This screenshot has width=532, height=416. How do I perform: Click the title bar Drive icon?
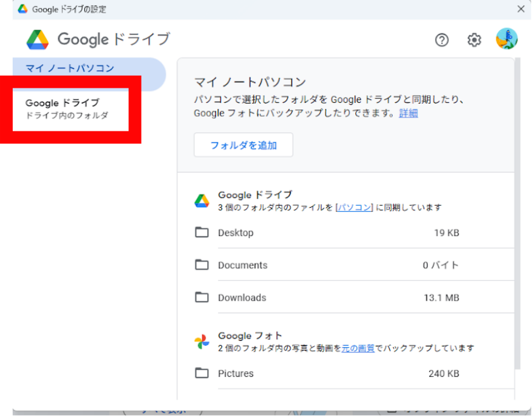pos(23,9)
